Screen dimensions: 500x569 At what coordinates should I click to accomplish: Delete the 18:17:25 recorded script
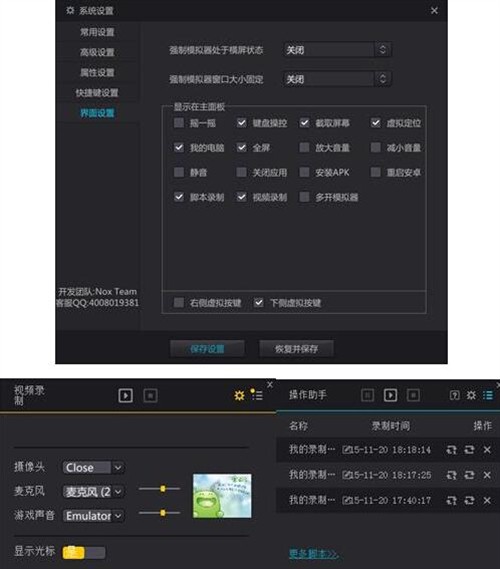pos(487,475)
